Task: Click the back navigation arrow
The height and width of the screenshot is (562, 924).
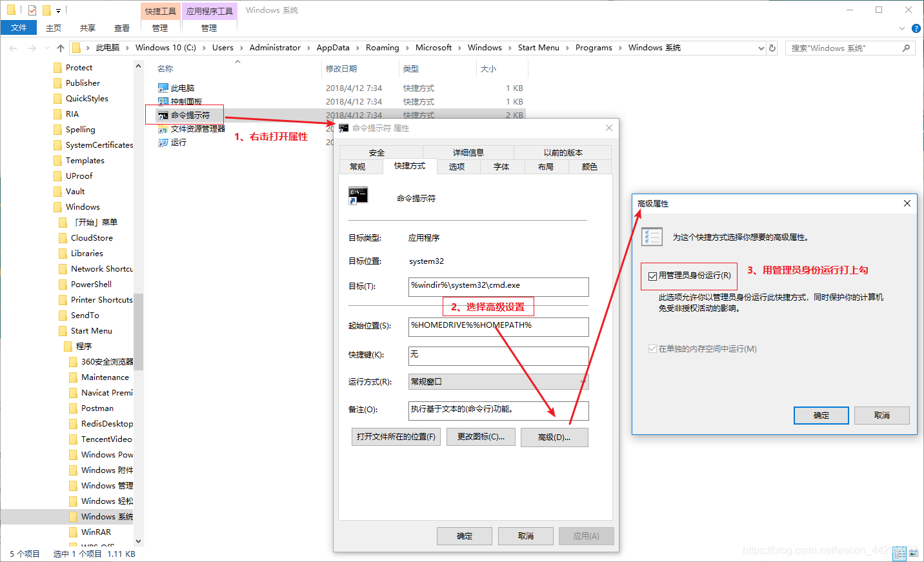Action: (13, 48)
